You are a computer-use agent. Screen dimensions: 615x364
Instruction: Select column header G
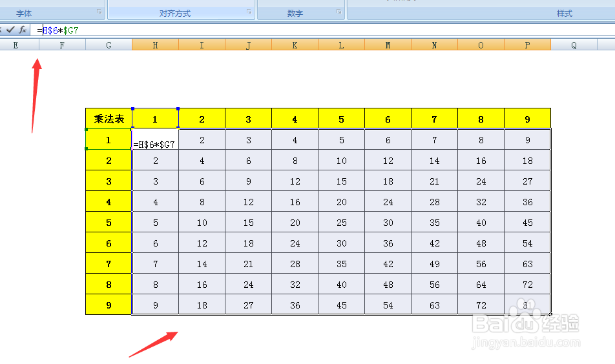click(x=109, y=45)
